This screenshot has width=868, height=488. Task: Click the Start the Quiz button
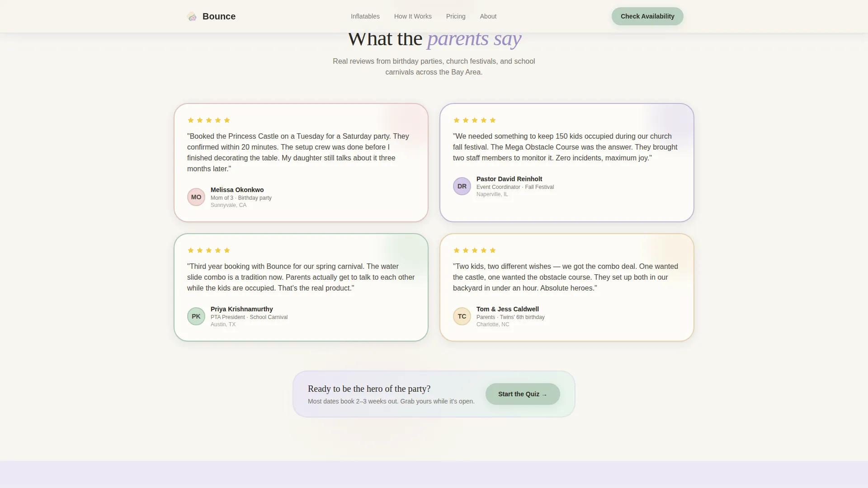tap(523, 394)
